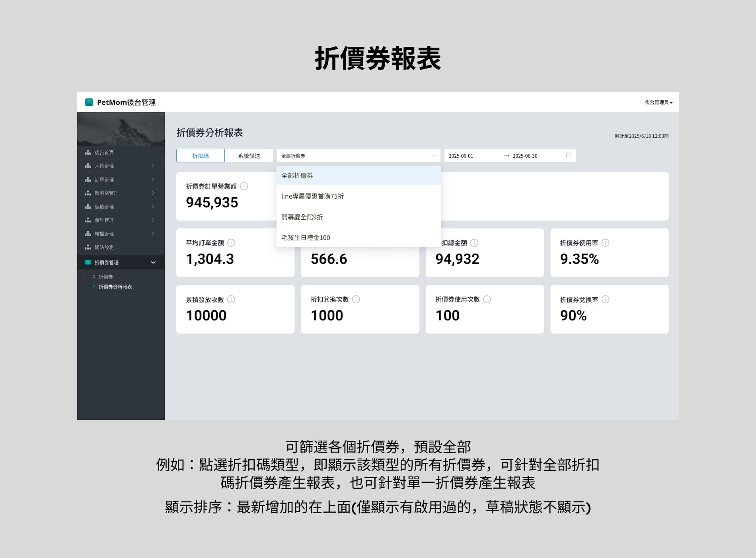Click info icon beside 折價券兌換率
756x558 pixels.
coord(605,299)
